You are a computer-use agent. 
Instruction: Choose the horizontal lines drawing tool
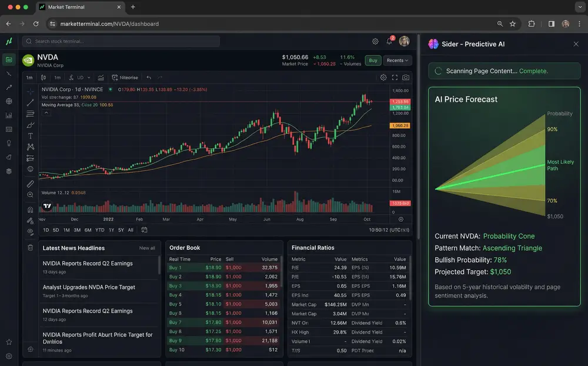point(31,114)
